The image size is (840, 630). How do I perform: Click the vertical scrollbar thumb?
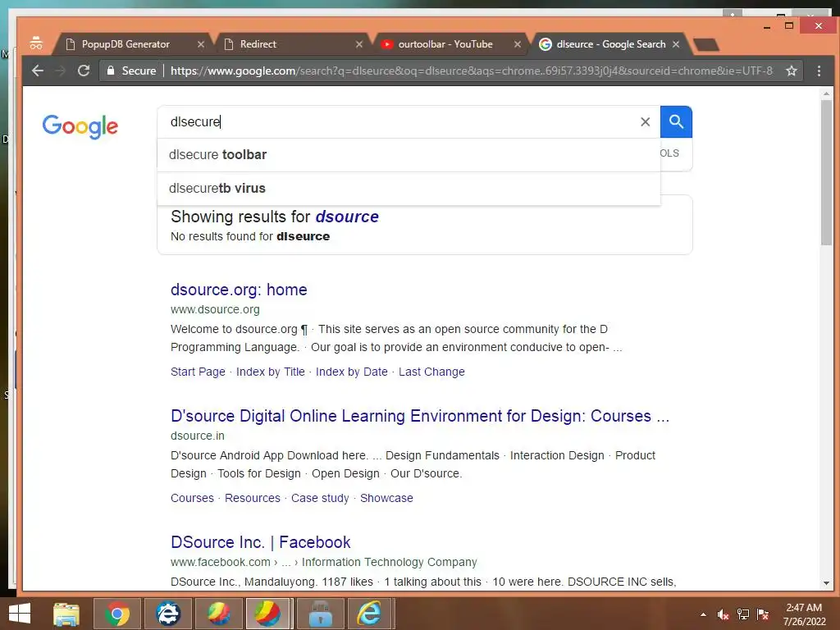(826, 172)
